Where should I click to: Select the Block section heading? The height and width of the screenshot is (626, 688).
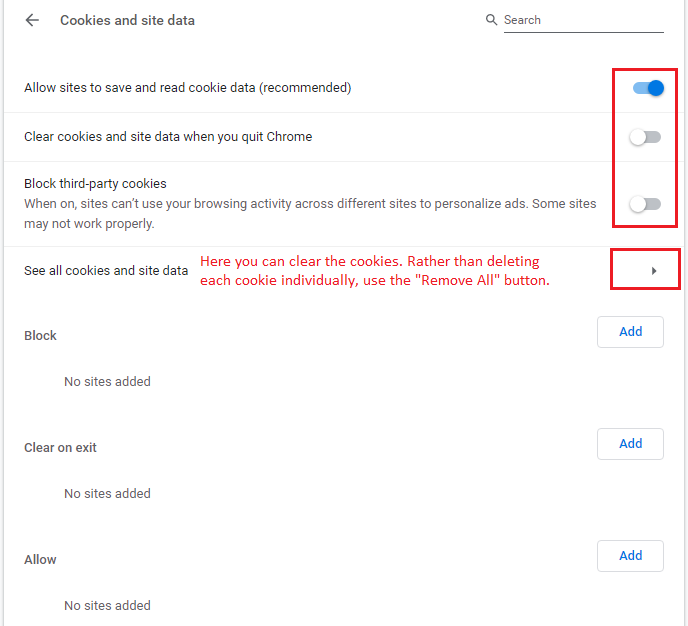pyautogui.click(x=40, y=336)
